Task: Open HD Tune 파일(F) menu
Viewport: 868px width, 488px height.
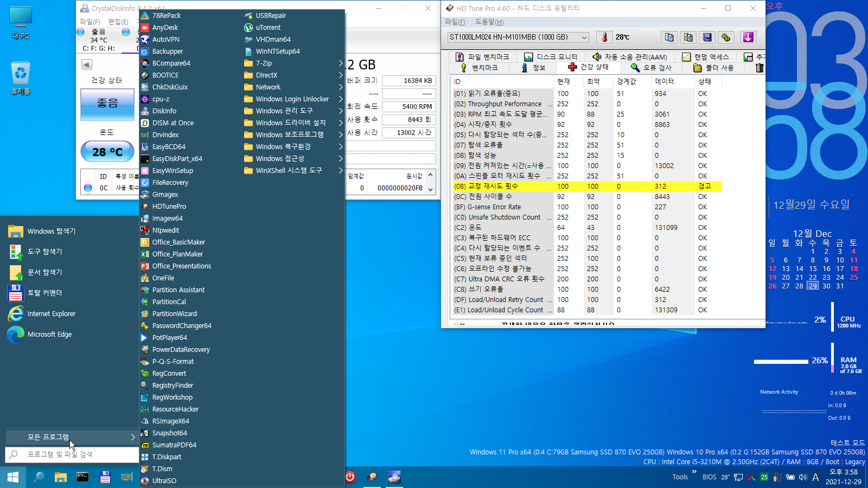Action: pos(455,22)
